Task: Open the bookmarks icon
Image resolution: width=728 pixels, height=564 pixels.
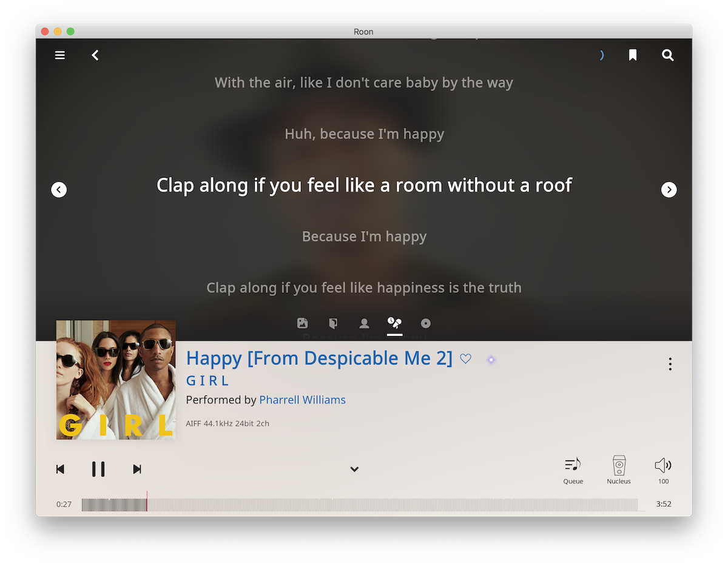Action: 633,55
